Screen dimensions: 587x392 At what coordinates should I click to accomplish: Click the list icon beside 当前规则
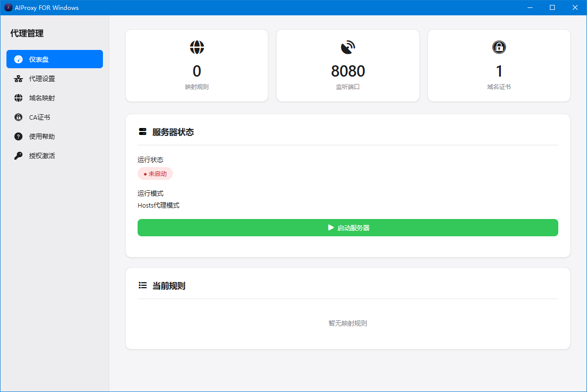tap(143, 286)
